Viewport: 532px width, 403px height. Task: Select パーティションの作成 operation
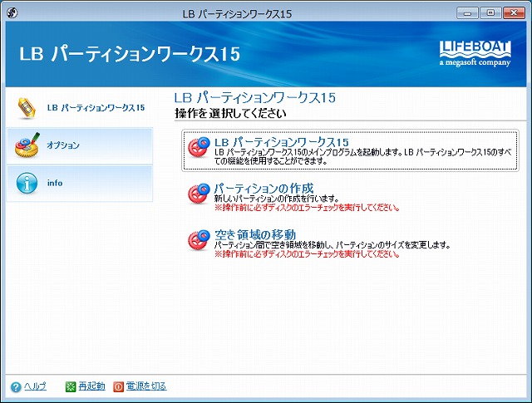[x=264, y=188]
